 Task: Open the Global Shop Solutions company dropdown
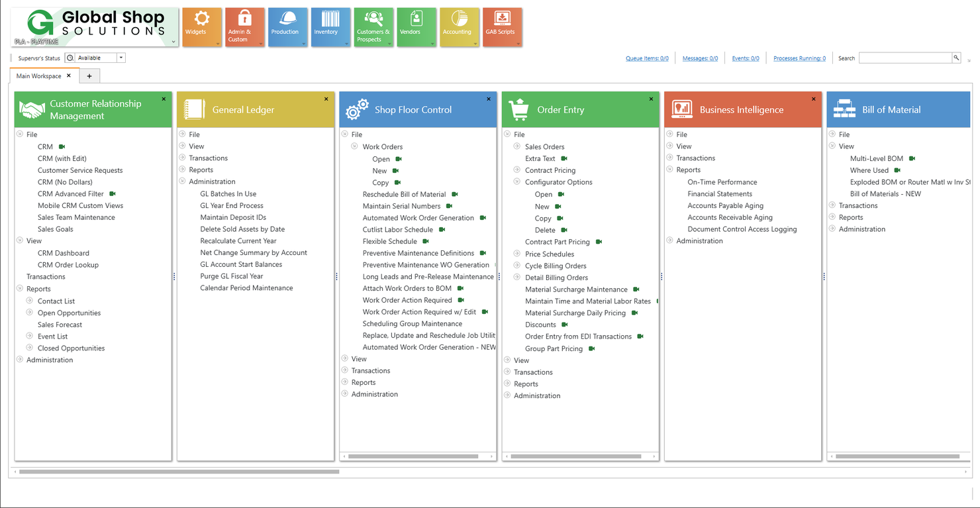(173, 42)
